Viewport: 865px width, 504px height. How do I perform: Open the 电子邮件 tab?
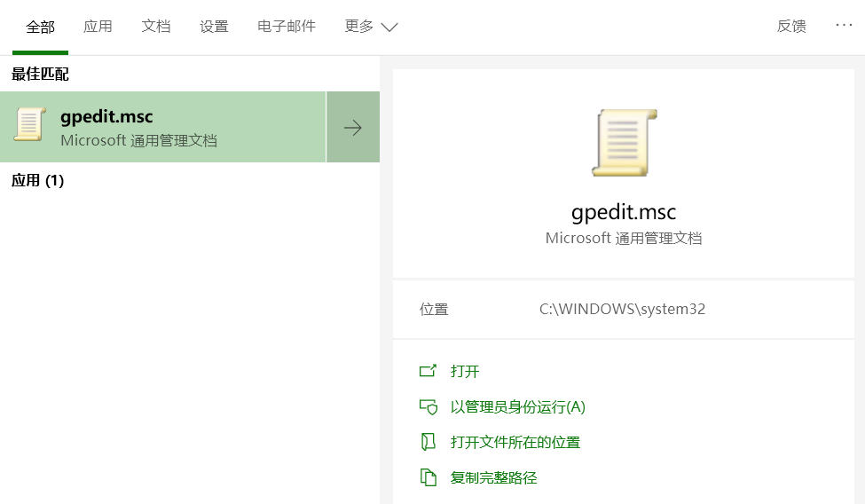pos(287,27)
